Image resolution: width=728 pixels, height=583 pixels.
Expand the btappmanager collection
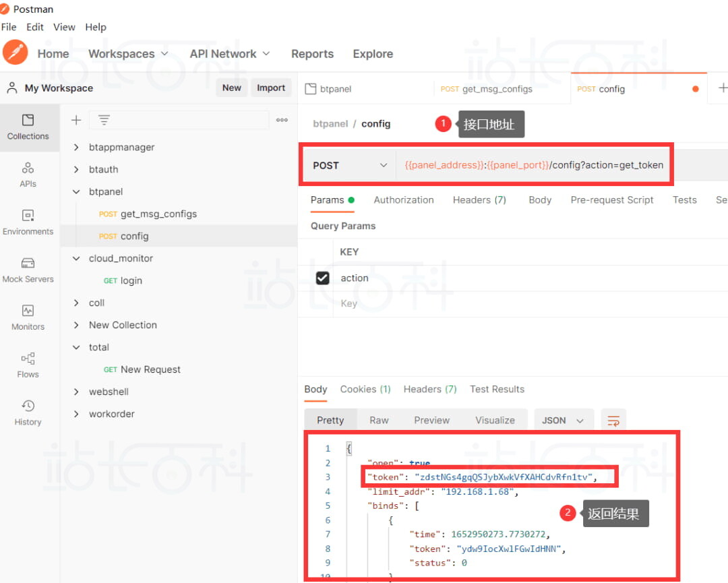coord(76,147)
